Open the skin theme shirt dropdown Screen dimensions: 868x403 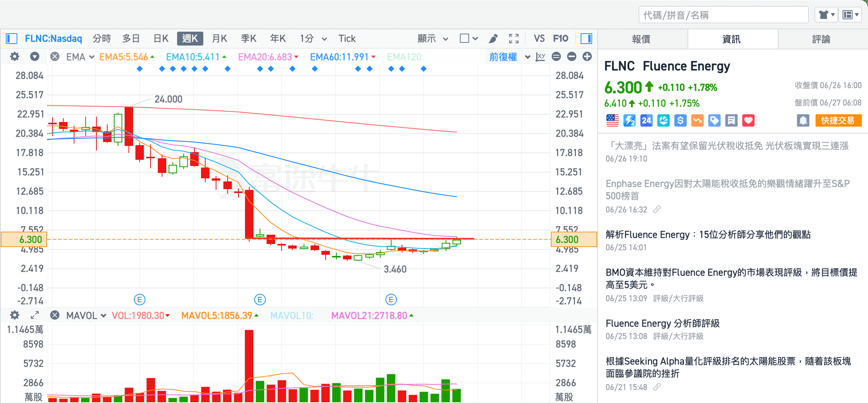coord(826,15)
